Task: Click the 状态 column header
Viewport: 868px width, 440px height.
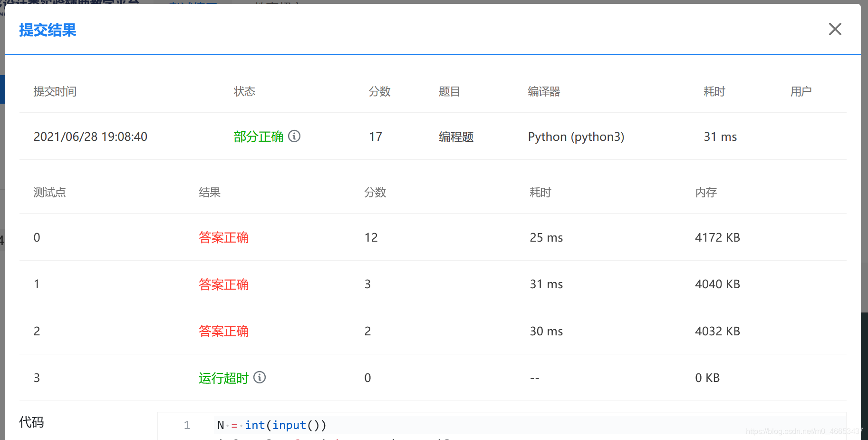Action: (244, 91)
